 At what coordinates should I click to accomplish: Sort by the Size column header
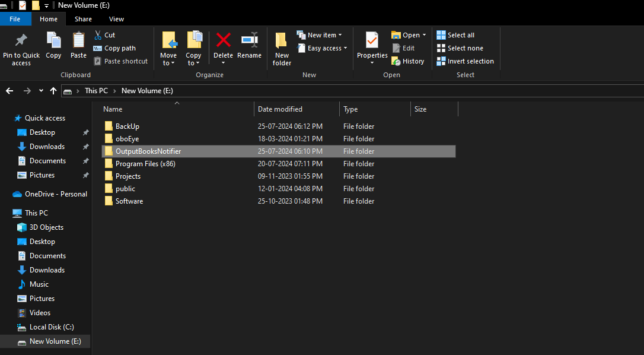coord(420,109)
